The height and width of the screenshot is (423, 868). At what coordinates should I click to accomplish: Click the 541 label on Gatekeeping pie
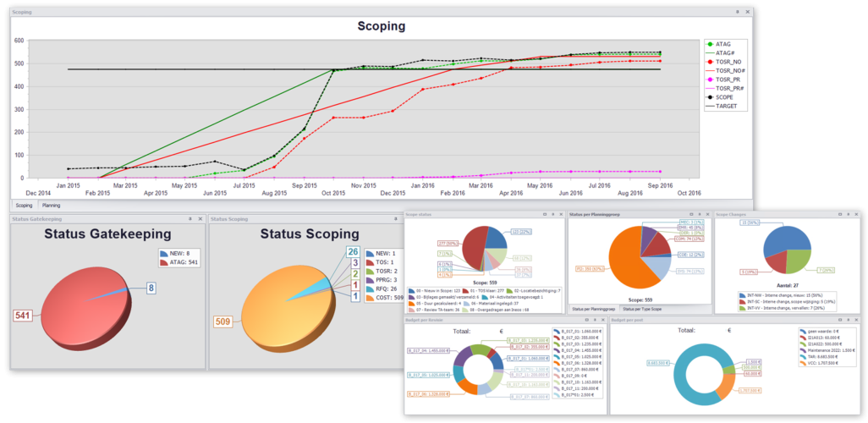coord(23,316)
